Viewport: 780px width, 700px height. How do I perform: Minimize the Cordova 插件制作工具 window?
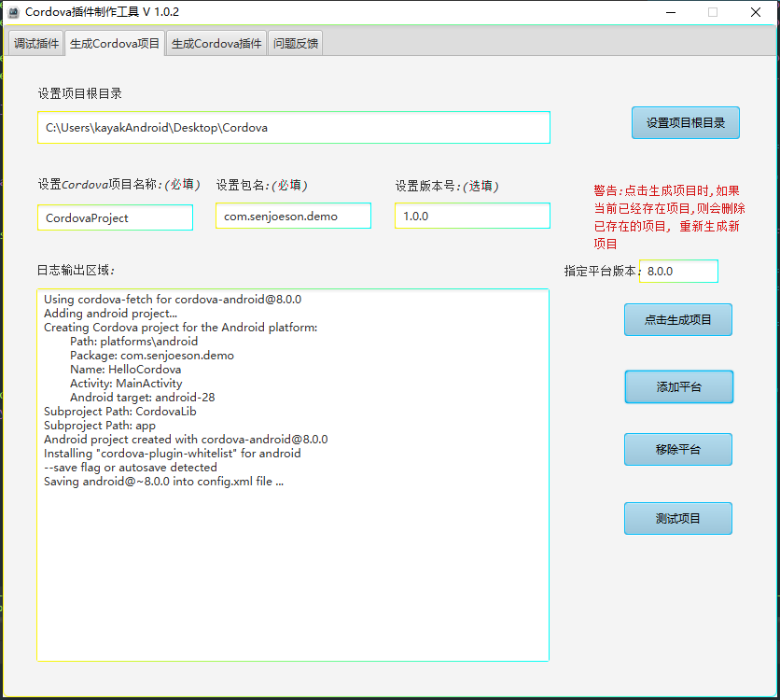pyautogui.click(x=669, y=12)
